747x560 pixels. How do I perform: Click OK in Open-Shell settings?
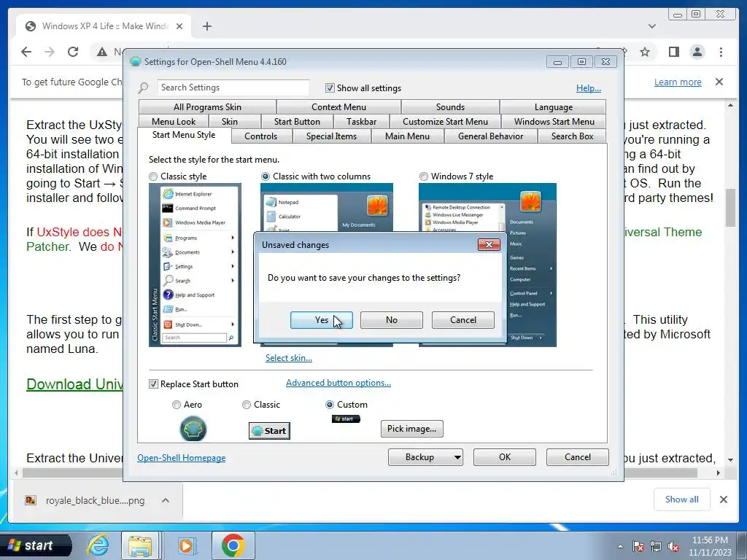pyautogui.click(x=505, y=457)
